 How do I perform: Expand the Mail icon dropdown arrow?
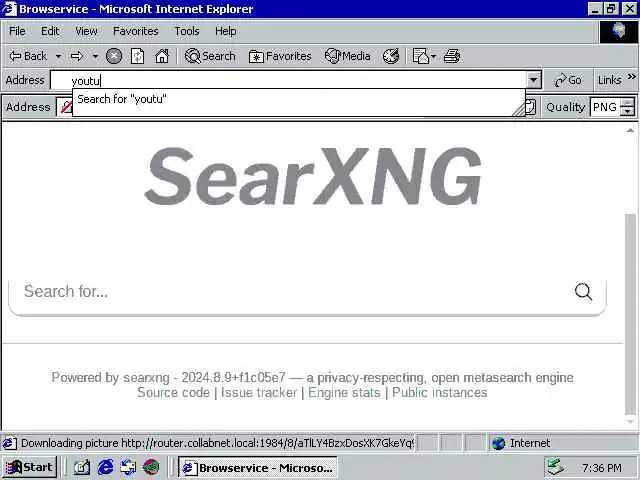tap(433, 56)
